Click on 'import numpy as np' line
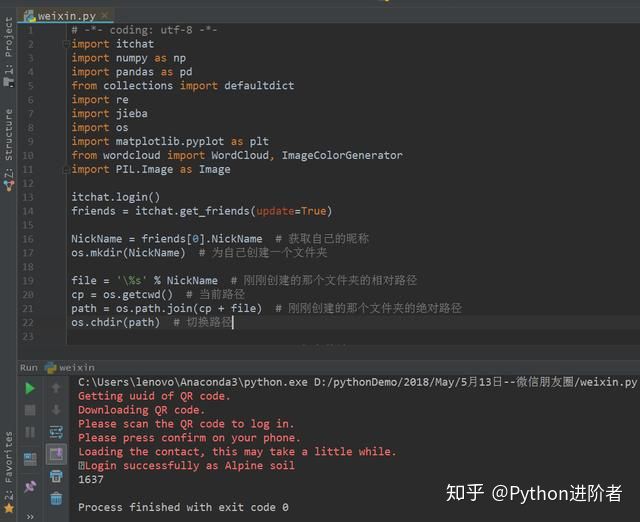 point(129,58)
